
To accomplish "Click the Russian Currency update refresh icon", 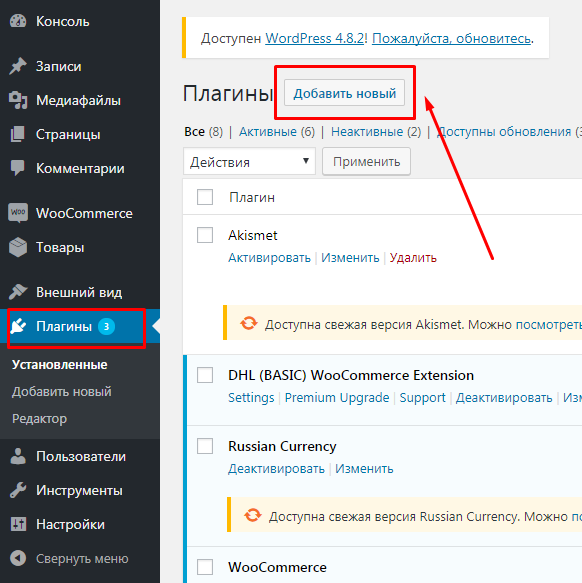I will coord(253,515).
